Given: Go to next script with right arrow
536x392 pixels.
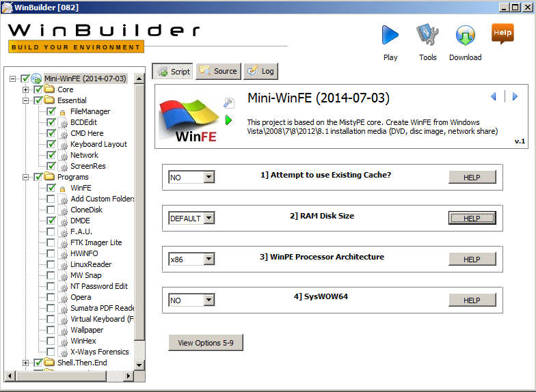Looking at the screenshot, I should pos(515,97).
